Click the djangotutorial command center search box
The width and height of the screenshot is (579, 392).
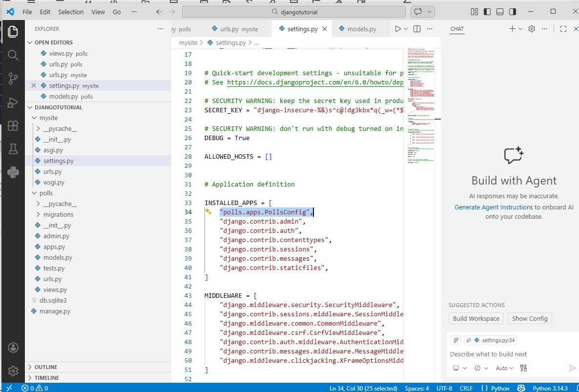294,12
